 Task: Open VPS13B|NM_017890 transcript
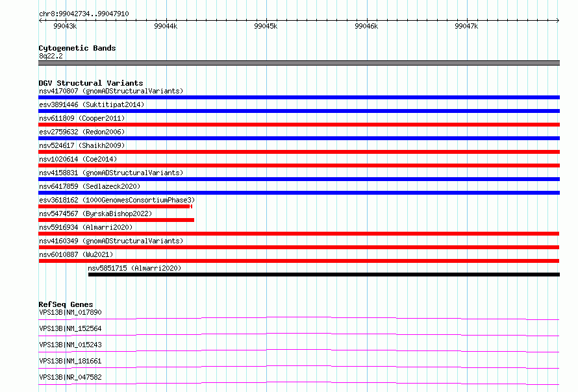(70, 312)
